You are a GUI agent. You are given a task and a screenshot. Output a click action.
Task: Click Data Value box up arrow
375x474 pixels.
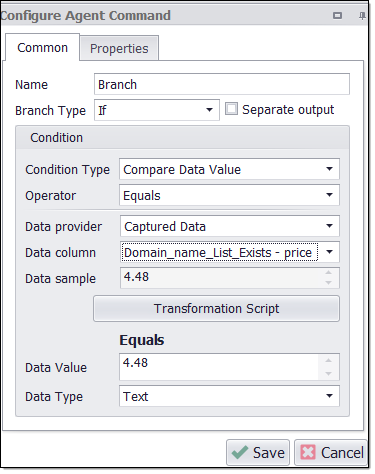tap(328, 360)
